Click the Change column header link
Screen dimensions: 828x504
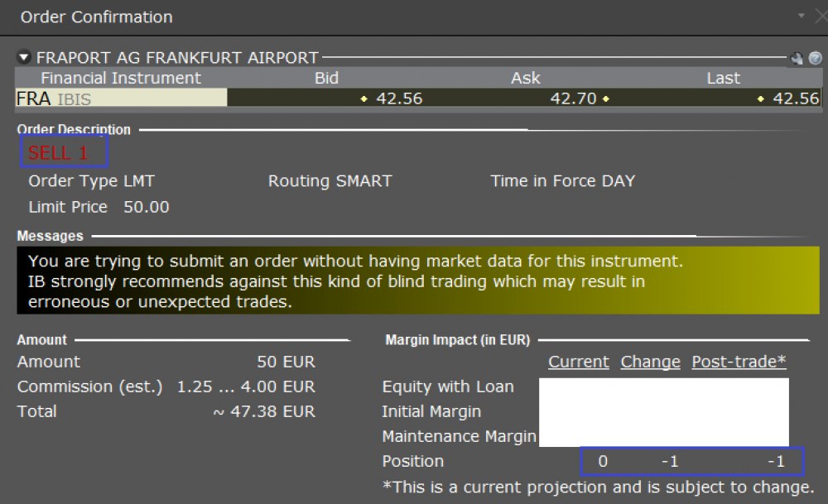pos(650,362)
